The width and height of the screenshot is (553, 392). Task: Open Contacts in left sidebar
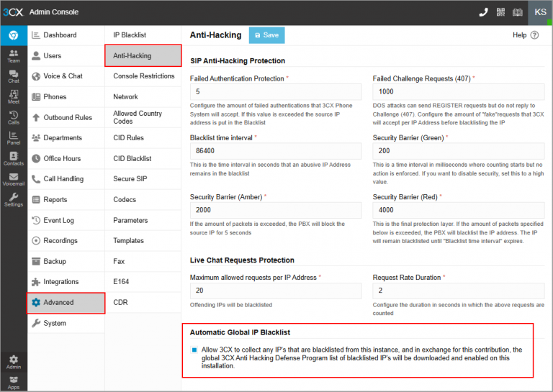14,159
